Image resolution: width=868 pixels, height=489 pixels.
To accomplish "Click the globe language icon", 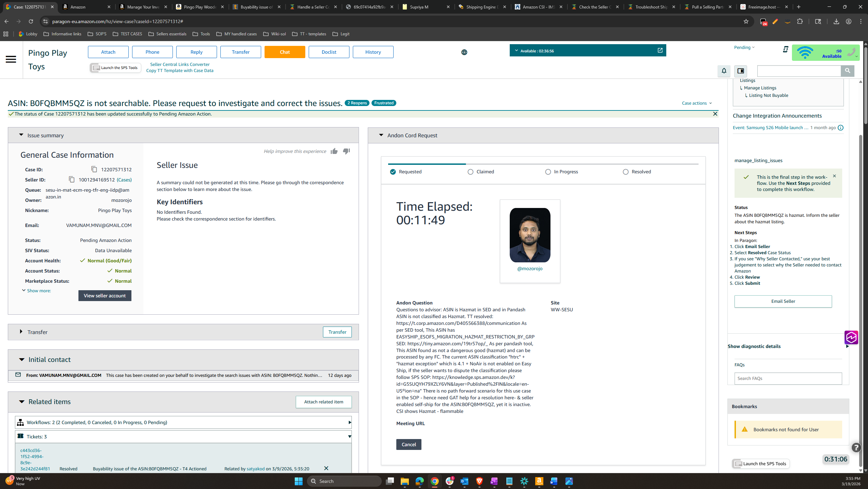I will click(464, 52).
